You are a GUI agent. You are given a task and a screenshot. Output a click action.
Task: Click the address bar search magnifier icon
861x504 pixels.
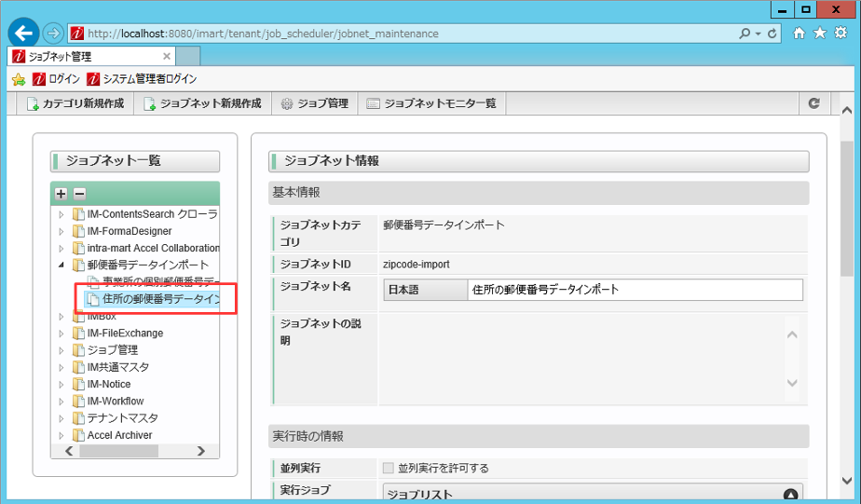coord(744,34)
